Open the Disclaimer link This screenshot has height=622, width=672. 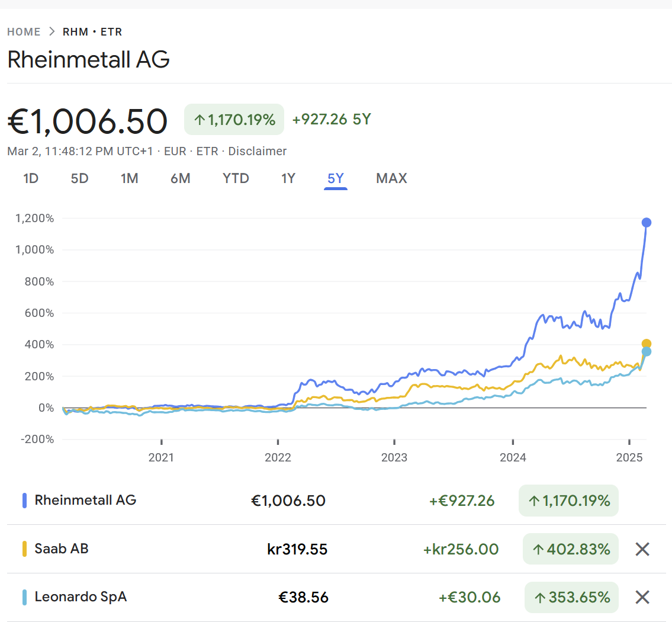pyautogui.click(x=258, y=151)
